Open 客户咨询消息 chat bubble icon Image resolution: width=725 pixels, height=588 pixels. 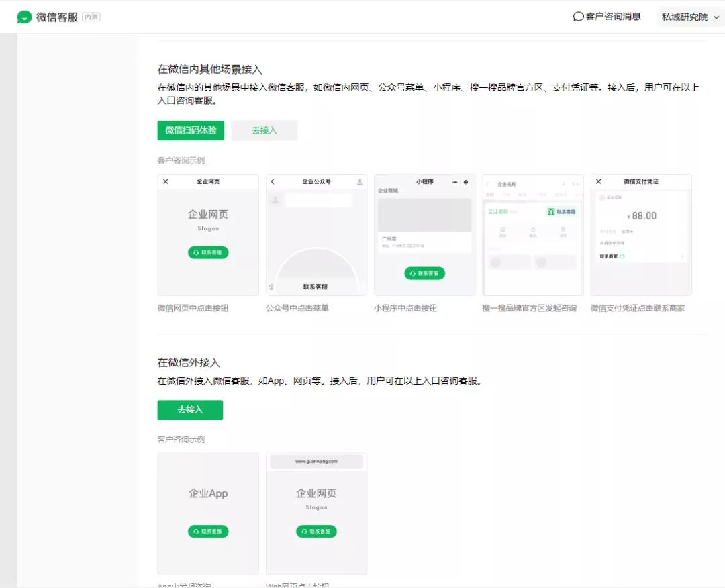click(x=578, y=17)
